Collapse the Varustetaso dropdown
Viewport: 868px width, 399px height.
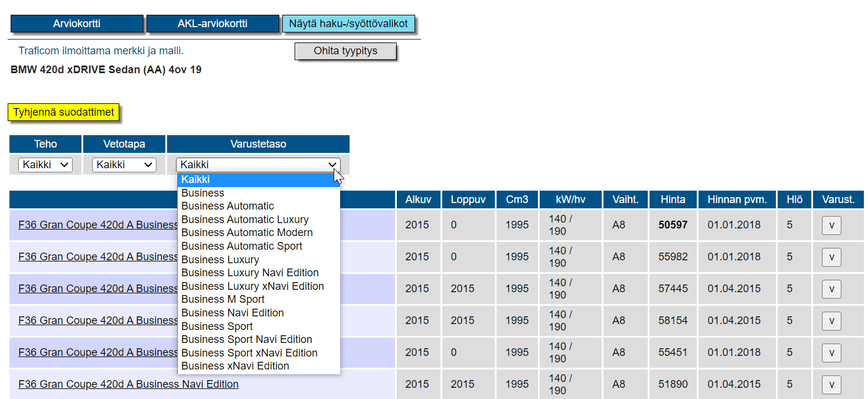pyautogui.click(x=258, y=165)
